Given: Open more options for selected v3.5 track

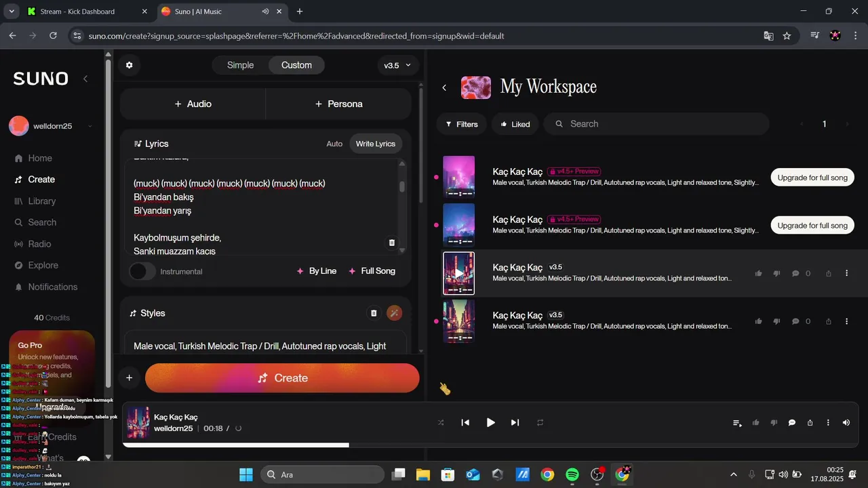Looking at the screenshot, I should (x=846, y=273).
